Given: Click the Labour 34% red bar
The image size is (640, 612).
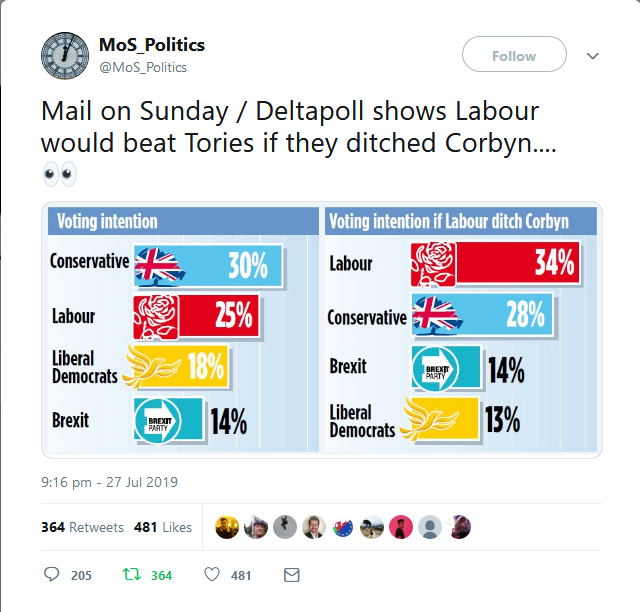Looking at the screenshot, I should click(496, 264).
